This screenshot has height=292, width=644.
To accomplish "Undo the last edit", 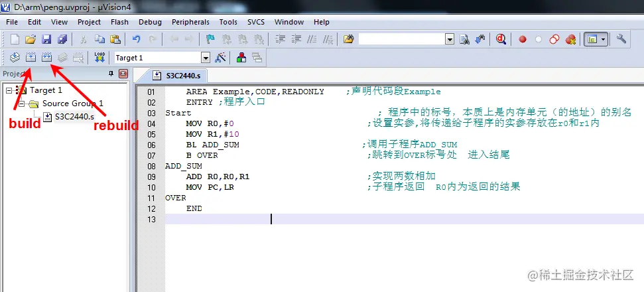I will [137, 39].
